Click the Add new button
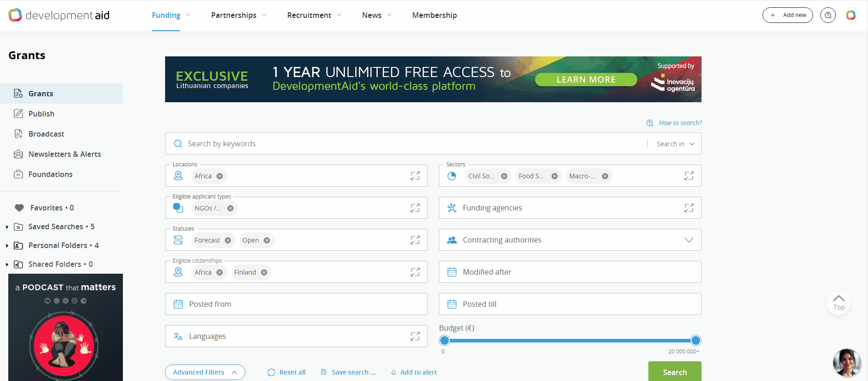 [788, 15]
